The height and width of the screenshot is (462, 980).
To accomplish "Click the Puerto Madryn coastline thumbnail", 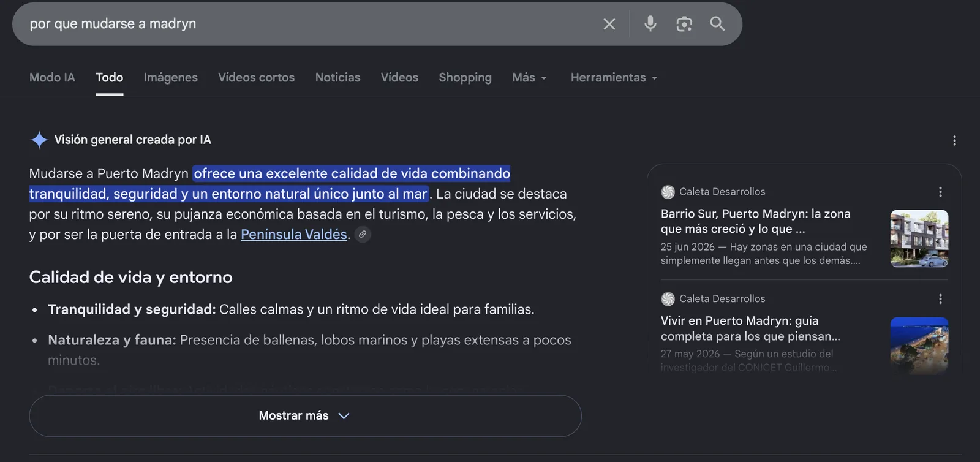I will click(919, 345).
